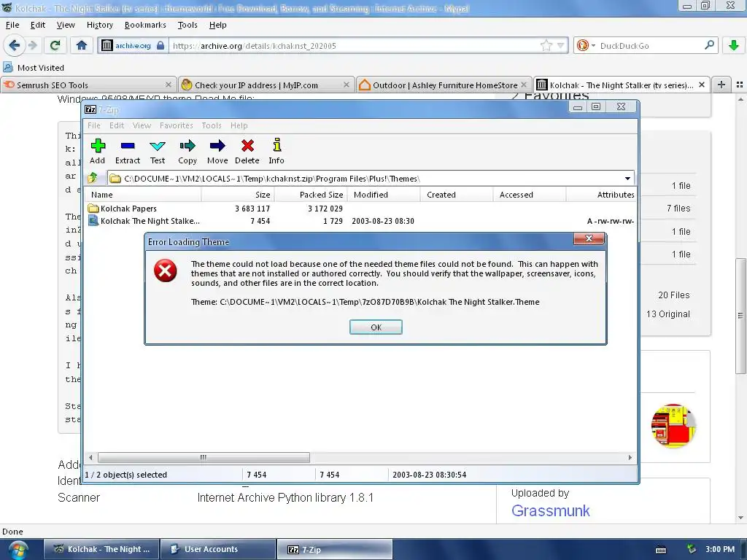Viewport: 747px width, 560px height.
Task: Open the Bookmarks menu
Action: (145, 25)
